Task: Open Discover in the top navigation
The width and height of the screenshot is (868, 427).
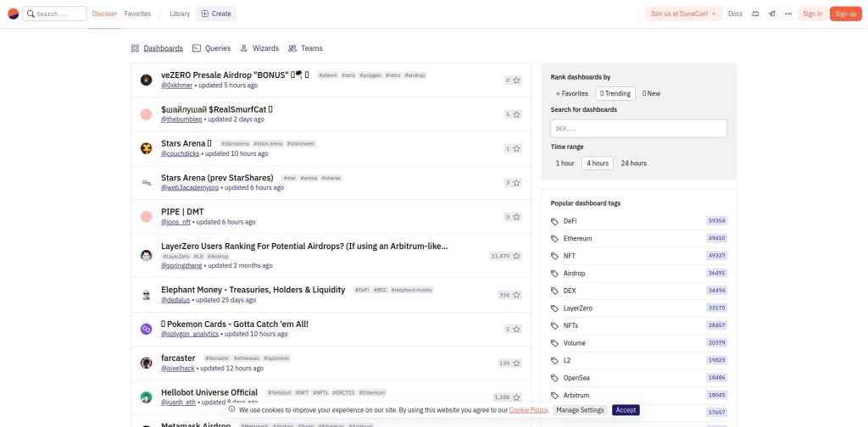Action: click(x=104, y=14)
